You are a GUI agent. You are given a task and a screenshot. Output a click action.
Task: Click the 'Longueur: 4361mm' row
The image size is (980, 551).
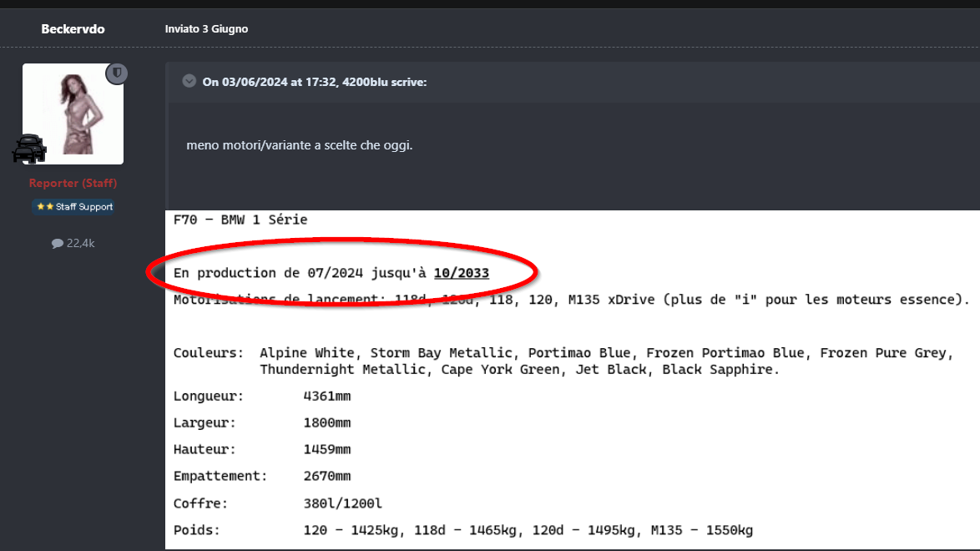click(x=262, y=397)
